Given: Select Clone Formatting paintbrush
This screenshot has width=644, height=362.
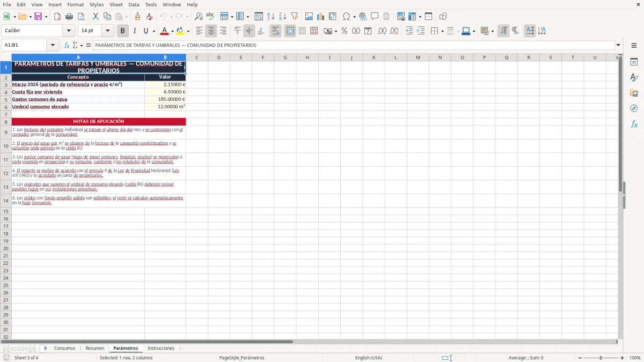Looking at the screenshot, I should 137,17.
